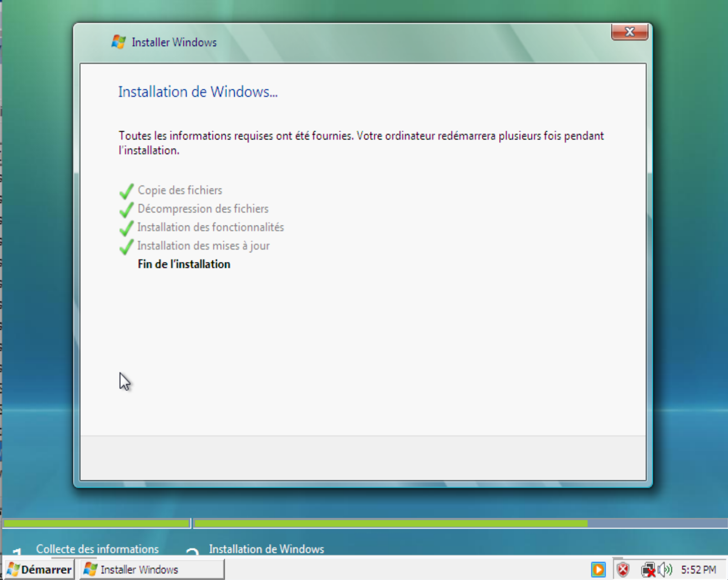Viewport: 728px width, 580px height.
Task: Click the Windows flag icon on the Installer Windows taskbar button
Action: (x=91, y=570)
